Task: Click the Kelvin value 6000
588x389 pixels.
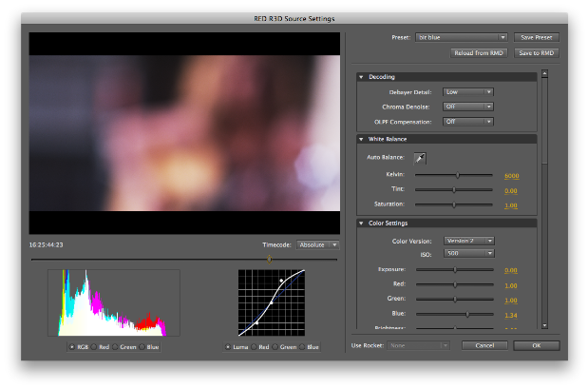Action: click(511, 176)
